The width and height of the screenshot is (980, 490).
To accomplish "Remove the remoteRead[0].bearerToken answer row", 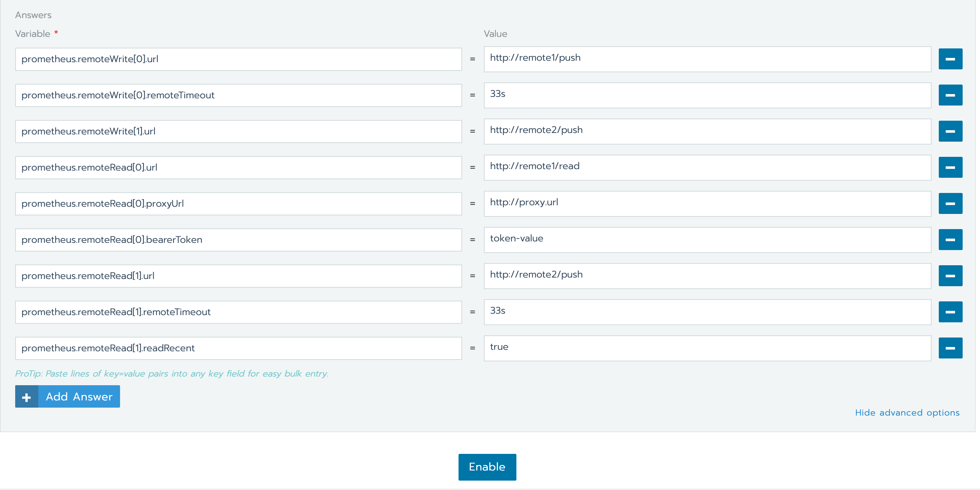I will [950, 240].
